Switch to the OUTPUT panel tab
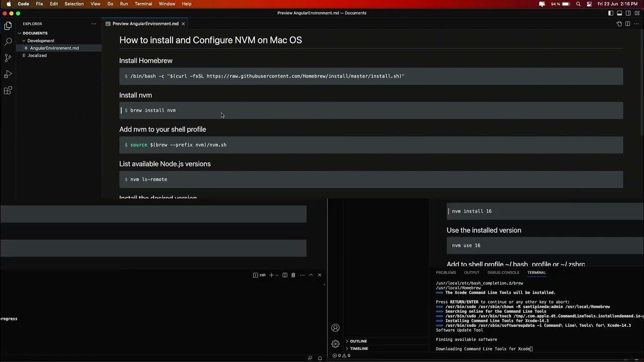 [471, 273]
